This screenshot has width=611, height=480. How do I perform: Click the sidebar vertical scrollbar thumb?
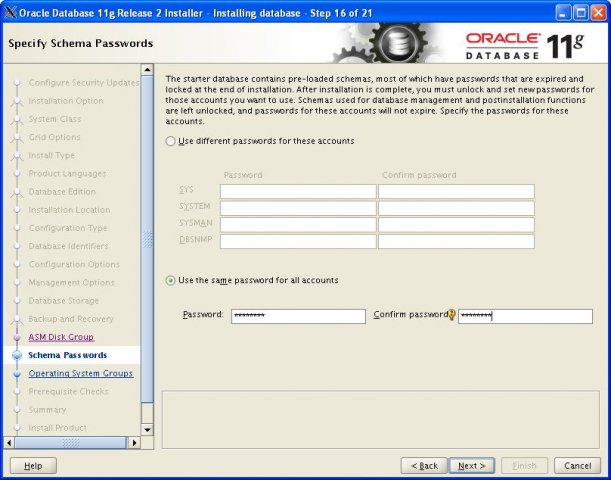(147, 239)
